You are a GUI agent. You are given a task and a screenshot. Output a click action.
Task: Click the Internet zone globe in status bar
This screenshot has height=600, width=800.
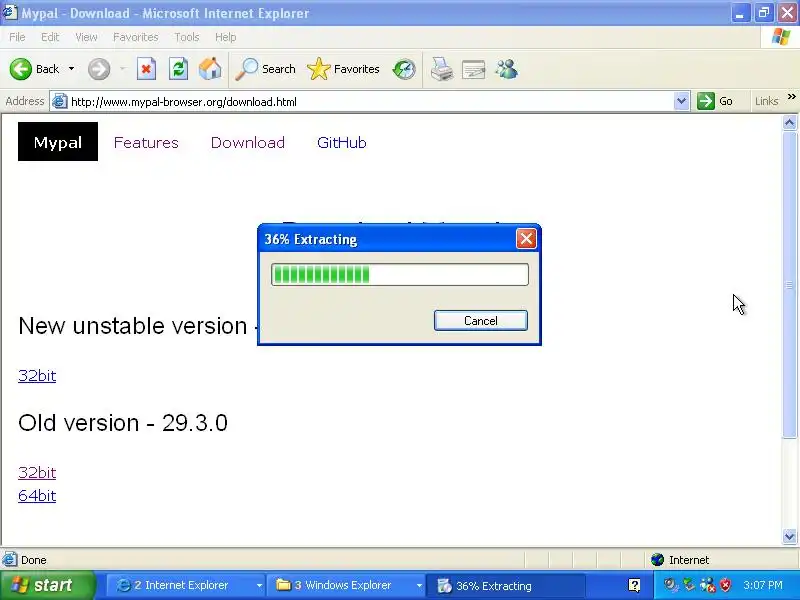pyautogui.click(x=657, y=560)
